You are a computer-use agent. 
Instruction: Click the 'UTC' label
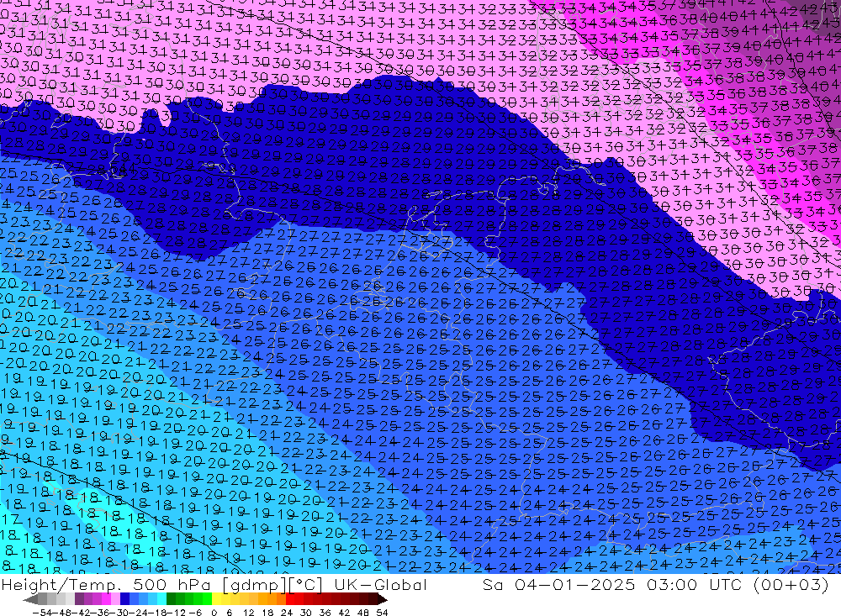[725, 584]
